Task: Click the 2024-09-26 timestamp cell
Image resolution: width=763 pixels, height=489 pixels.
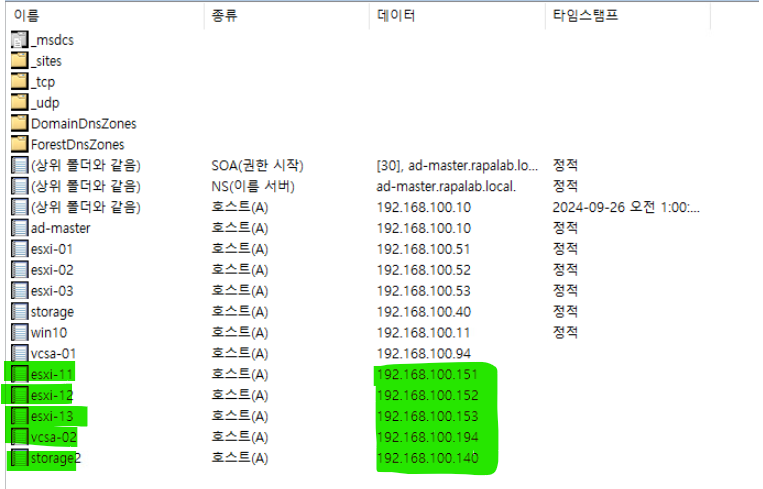Action: click(x=626, y=207)
